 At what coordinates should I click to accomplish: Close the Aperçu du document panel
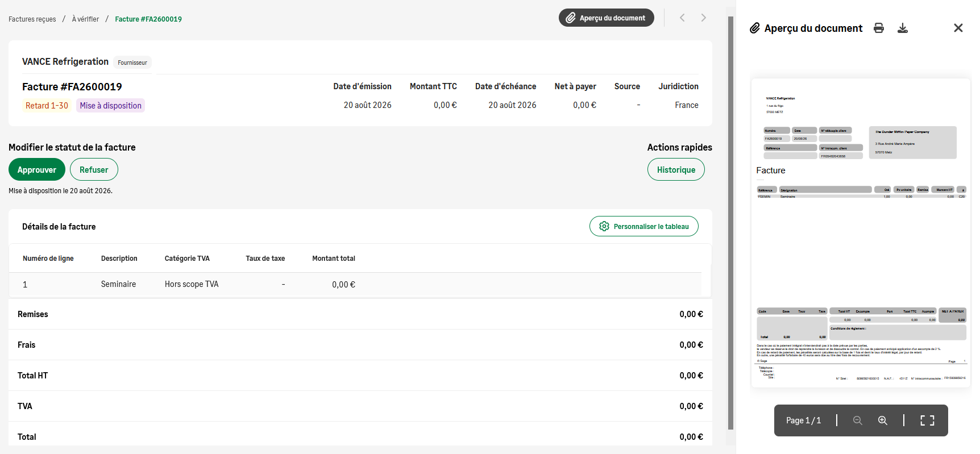[x=958, y=28]
